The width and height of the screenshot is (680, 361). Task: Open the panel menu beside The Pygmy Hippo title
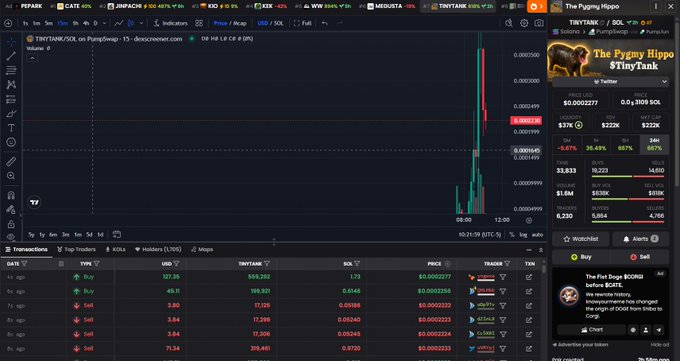(656, 7)
